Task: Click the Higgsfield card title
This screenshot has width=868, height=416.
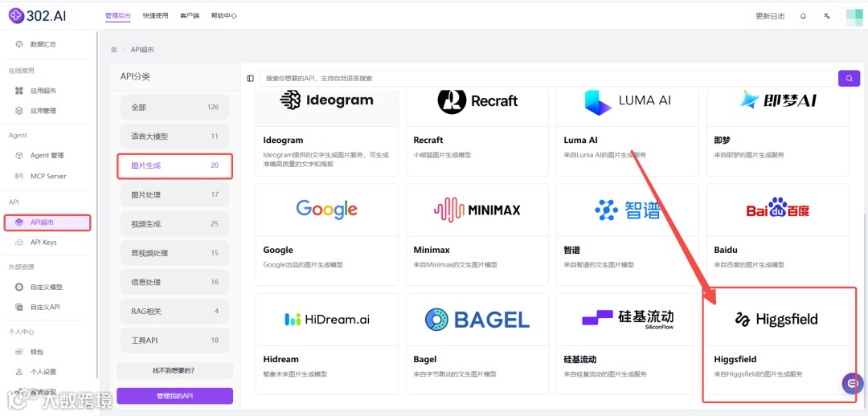Action: click(x=735, y=360)
